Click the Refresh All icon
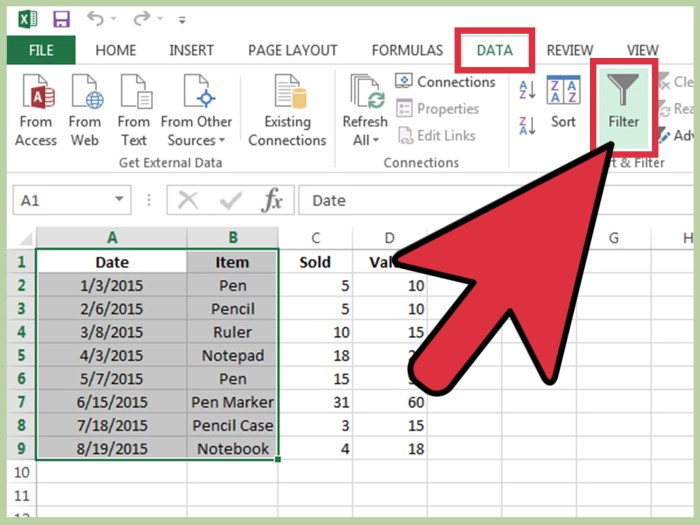The image size is (700, 525). [x=366, y=92]
